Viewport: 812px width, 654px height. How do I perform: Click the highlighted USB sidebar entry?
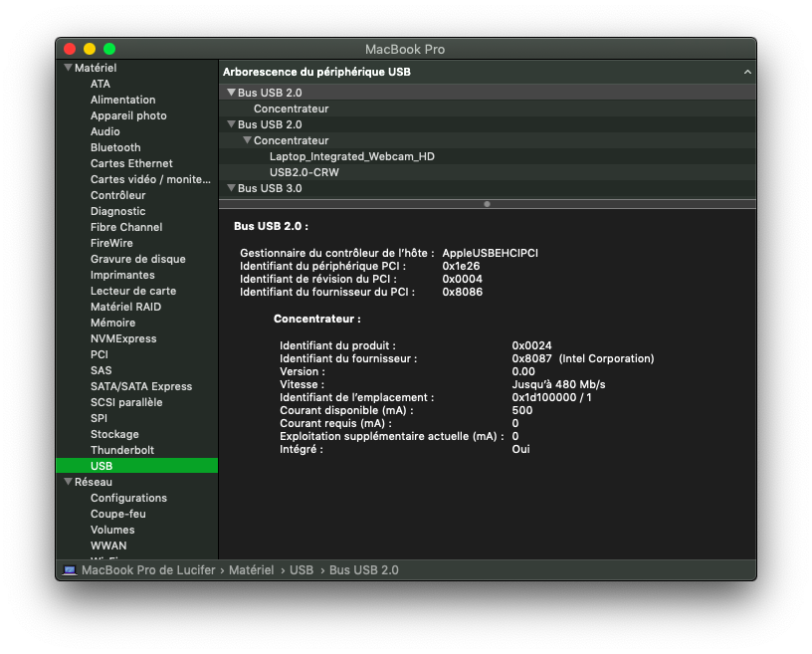[136, 466]
